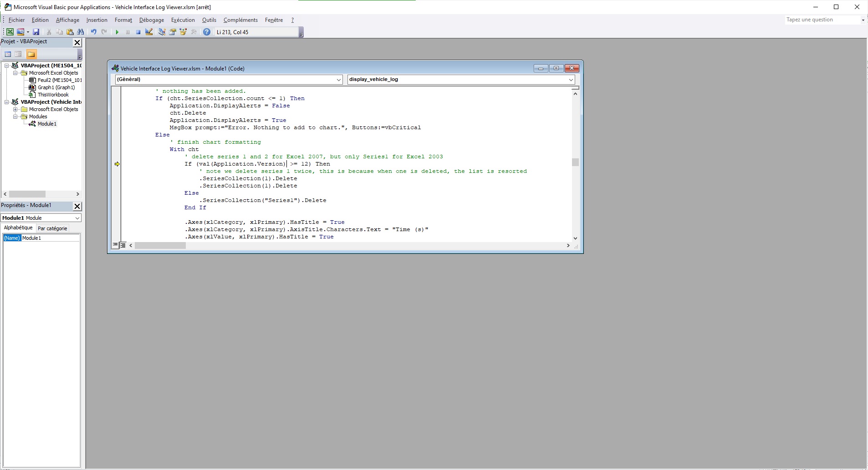Open Find with the binoculars icon
Viewport: 868px width, 470px height.
pyautogui.click(x=81, y=32)
